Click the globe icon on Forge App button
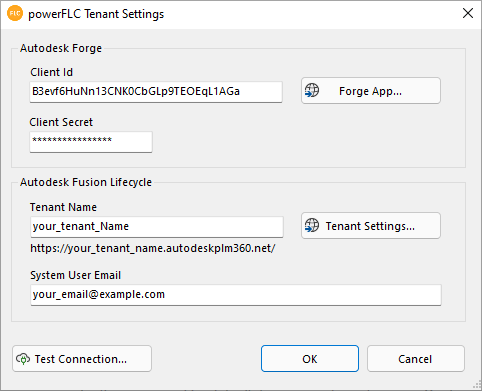This screenshot has height=391, width=482. point(312,90)
